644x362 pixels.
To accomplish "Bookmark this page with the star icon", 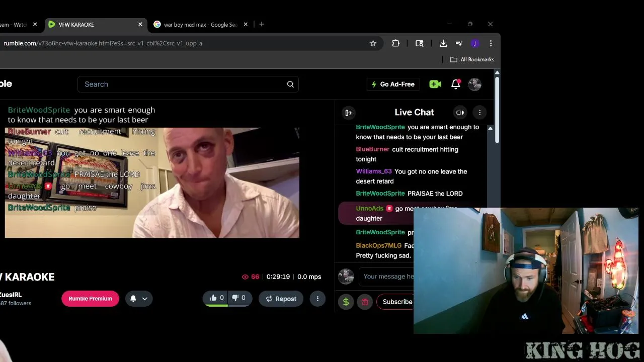I will click(x=373, y=43).
